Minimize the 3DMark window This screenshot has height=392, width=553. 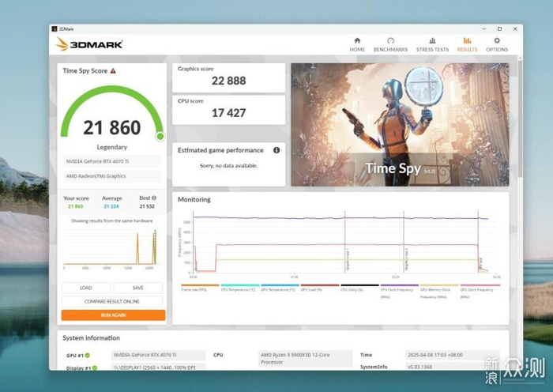[x=484, y=29]
